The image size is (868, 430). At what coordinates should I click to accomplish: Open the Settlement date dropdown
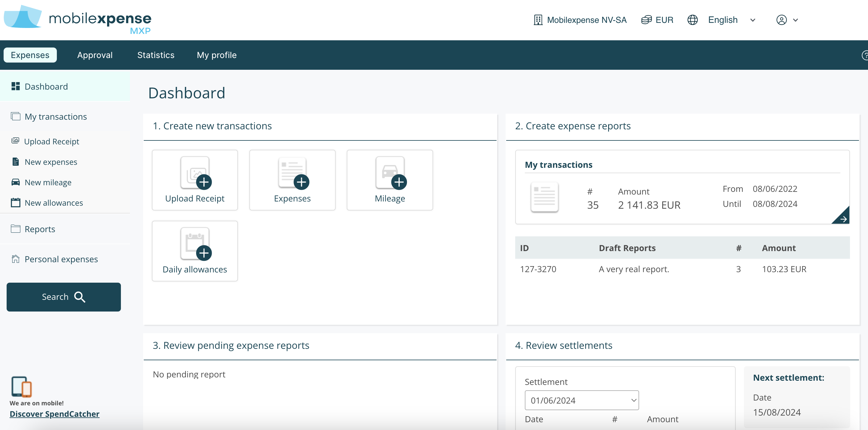coord(581,400)
